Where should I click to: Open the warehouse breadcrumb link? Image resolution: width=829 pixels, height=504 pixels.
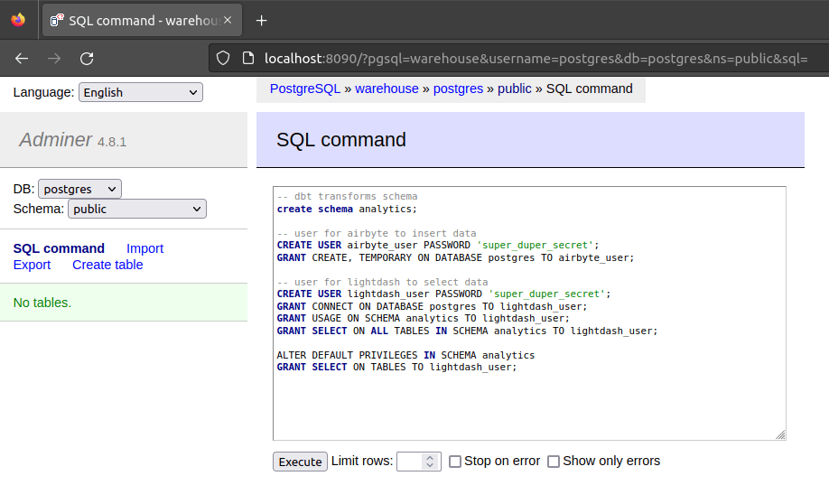point(387,89)
